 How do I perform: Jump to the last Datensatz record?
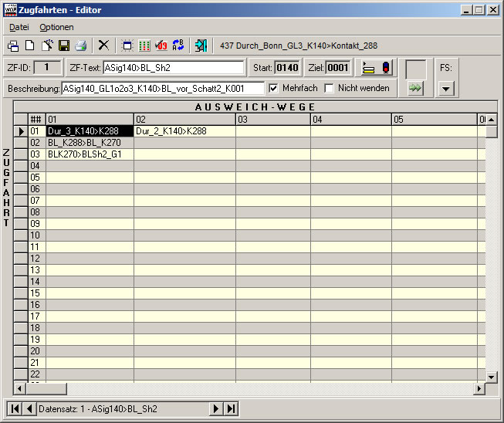pyautogui.click(x=231, y=409)
